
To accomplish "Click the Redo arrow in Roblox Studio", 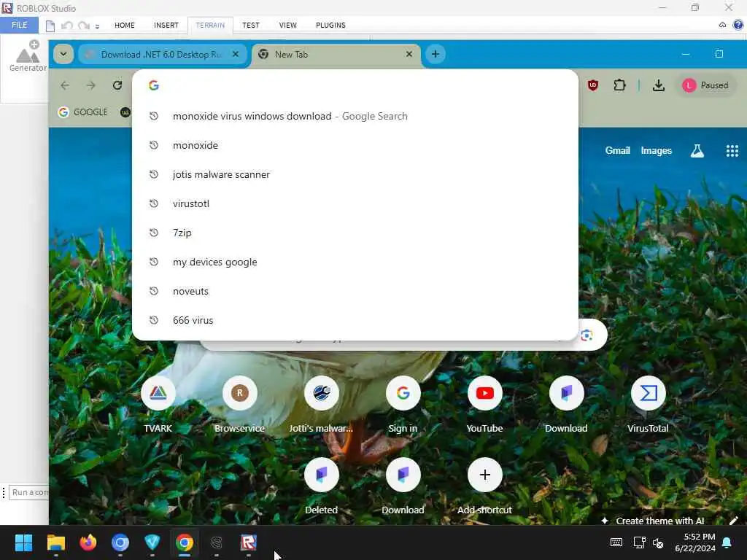I will coord(84,26).
